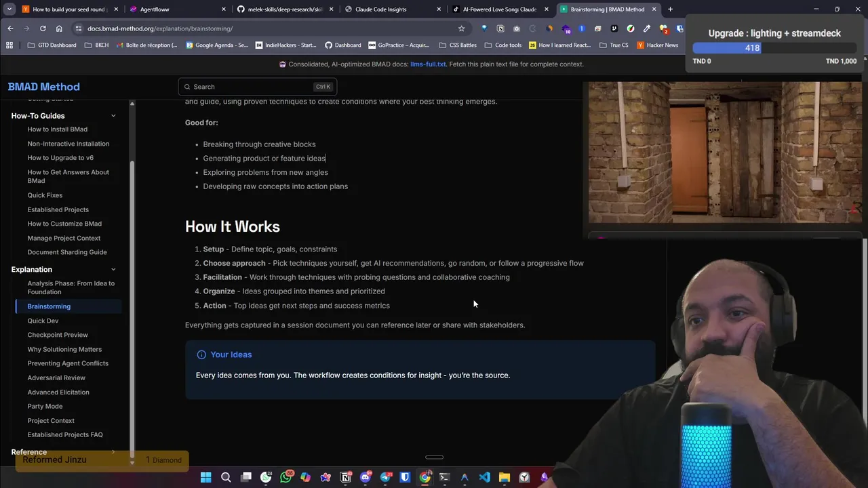The width and height of the screenshot is (868, 488).
Task: Reload the page with the refresh icon
Action: (x=43, y=28)
